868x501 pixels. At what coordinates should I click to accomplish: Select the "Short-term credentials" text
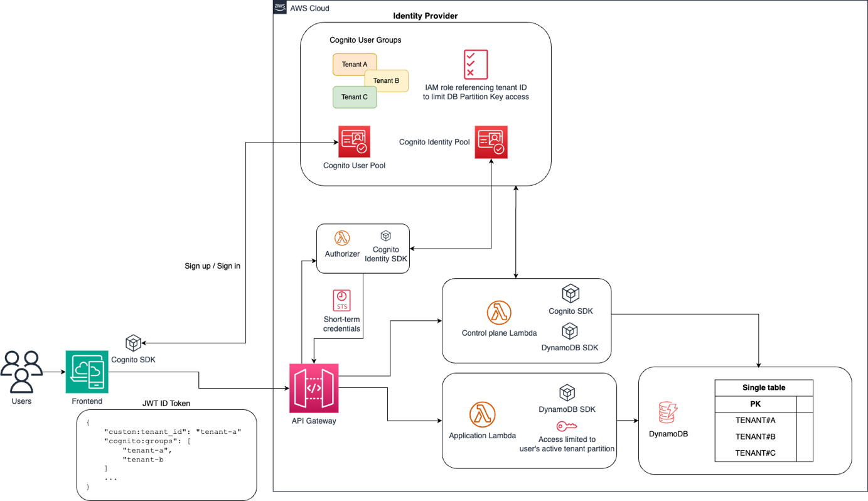(341, 324)
